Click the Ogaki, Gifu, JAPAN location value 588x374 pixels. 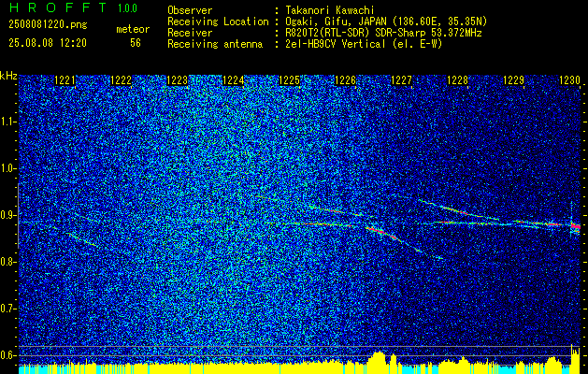click(386, 22)
